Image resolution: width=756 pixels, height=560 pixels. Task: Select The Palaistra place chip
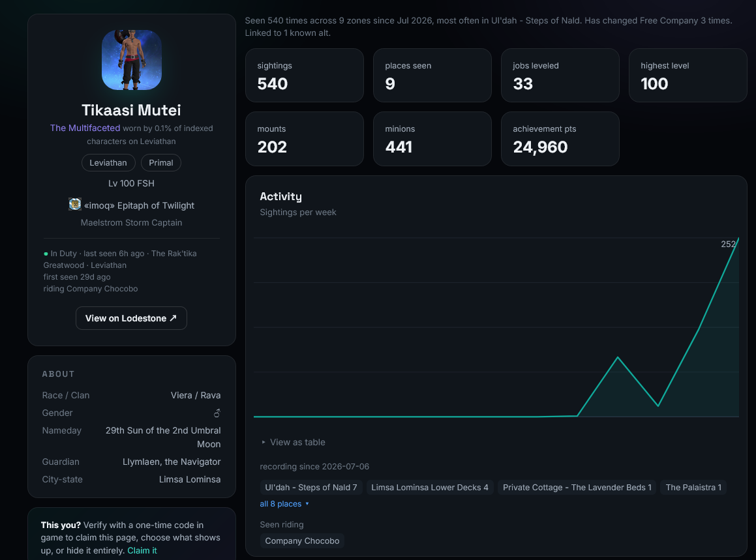click(x=693, y=487)
